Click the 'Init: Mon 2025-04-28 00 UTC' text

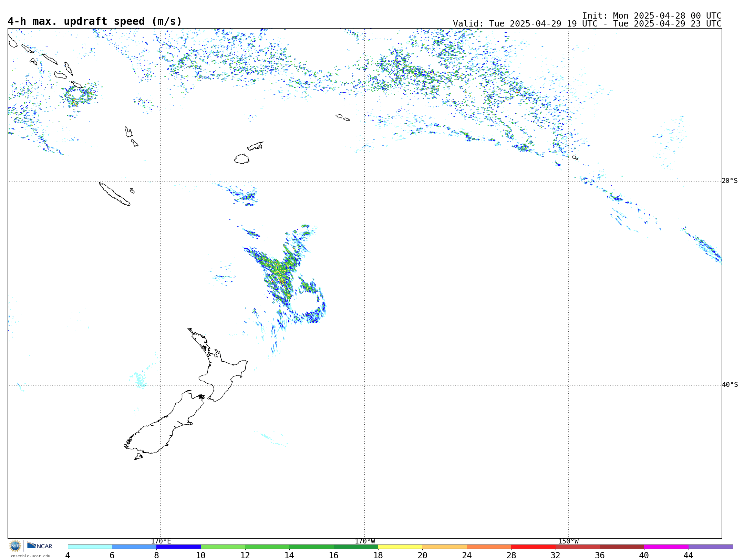point(652,16)
